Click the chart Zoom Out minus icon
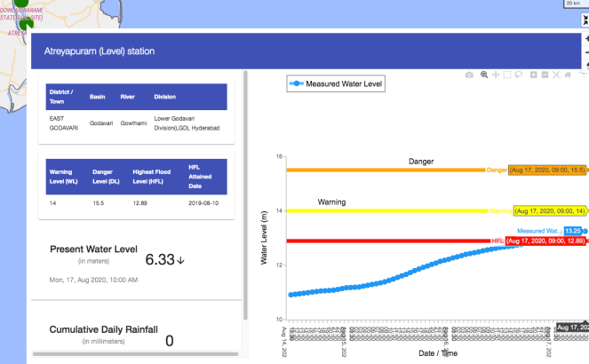This screenshot has width=589, height=364. pos(544,75)
